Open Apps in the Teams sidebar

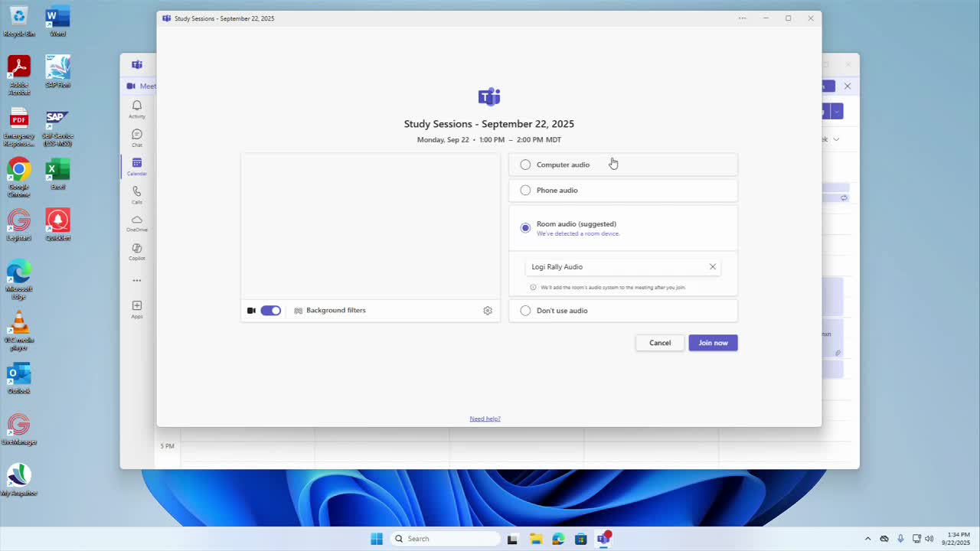click(136, 309)
